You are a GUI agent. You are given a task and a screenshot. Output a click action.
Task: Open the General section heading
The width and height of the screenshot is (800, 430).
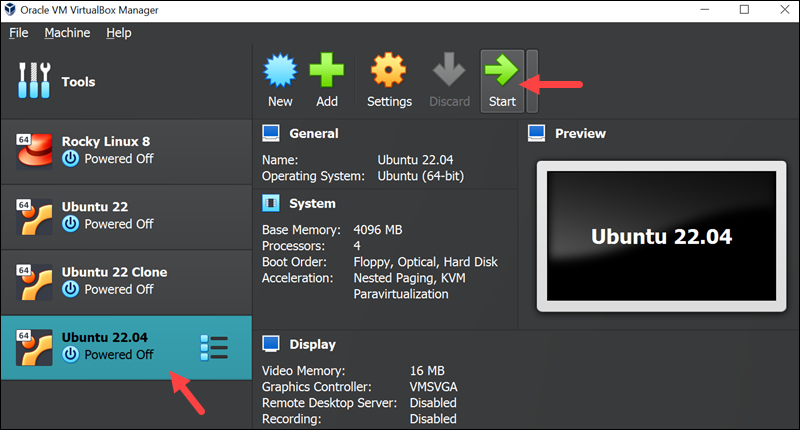pos(314,134)
